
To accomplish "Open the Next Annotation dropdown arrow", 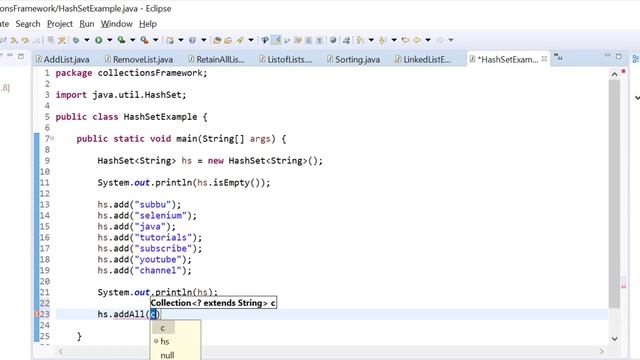I will 371,40.
